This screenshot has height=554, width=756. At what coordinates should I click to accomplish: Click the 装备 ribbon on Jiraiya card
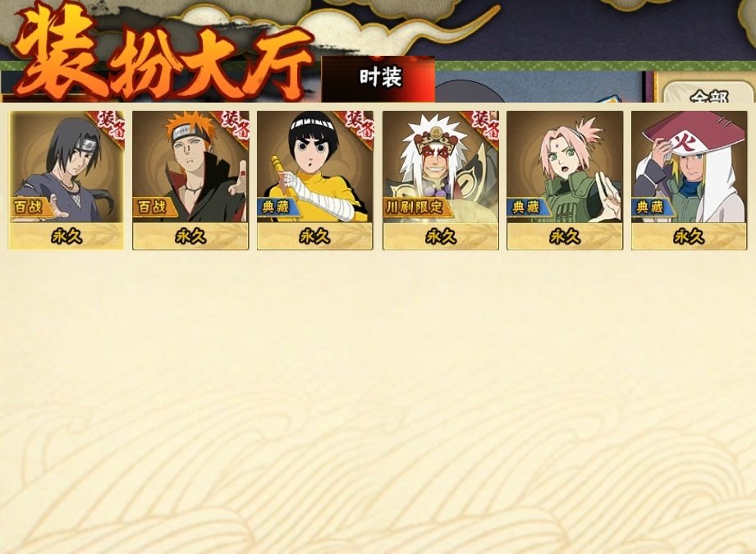tap(483, 126)
